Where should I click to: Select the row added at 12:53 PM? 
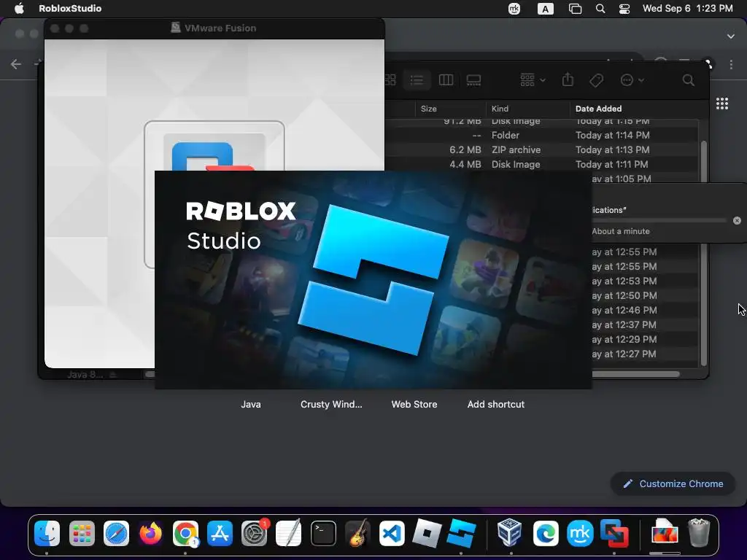(x=645, y=281)
